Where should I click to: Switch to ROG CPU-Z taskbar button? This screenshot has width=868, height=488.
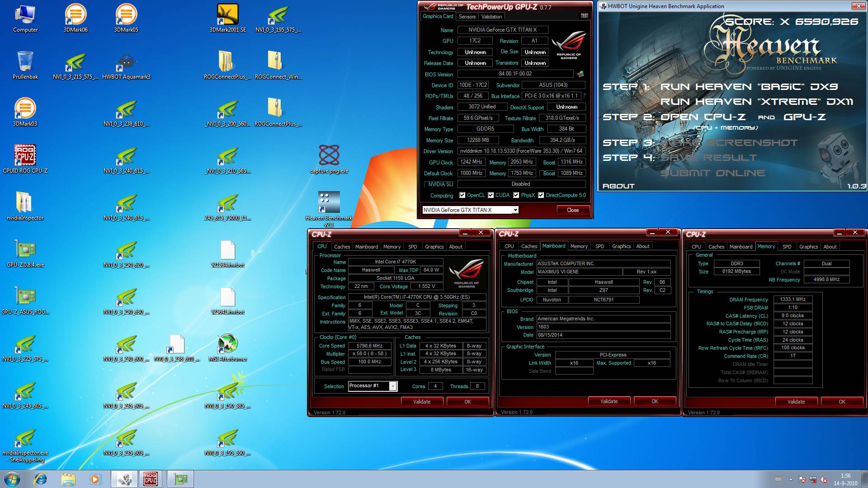[151, 479]
